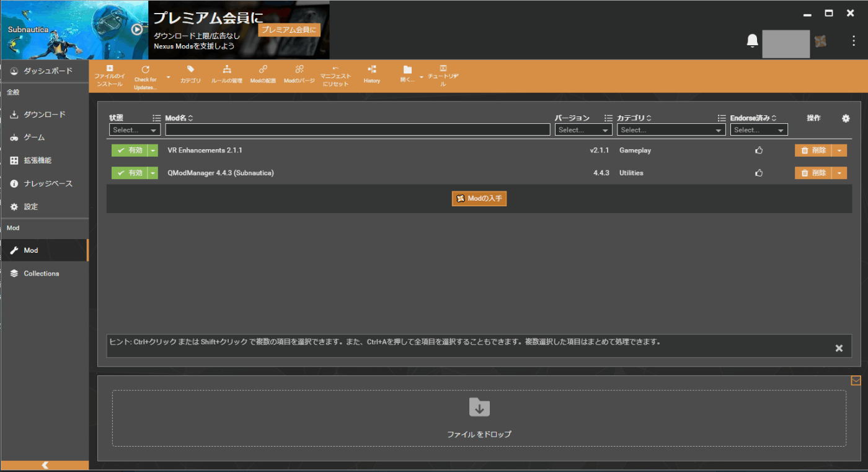Open ルールの管理 rules manager

(226, 75)
